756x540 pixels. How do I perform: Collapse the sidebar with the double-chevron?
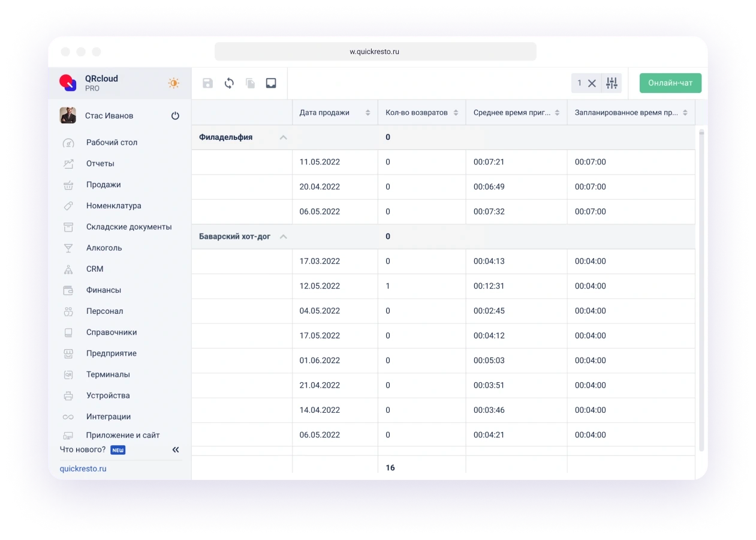tap(176, 449)
